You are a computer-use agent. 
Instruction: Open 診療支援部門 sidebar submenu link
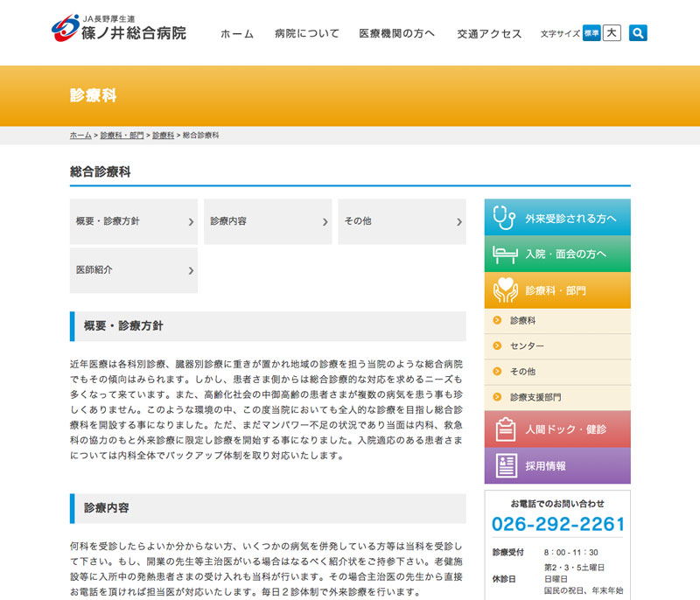(x=557, y=397)
